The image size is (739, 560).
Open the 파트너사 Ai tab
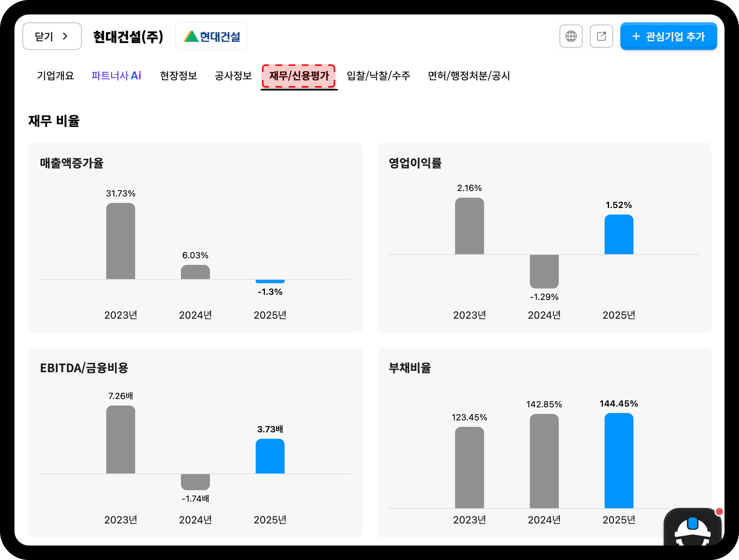click(x=116, y=75)
